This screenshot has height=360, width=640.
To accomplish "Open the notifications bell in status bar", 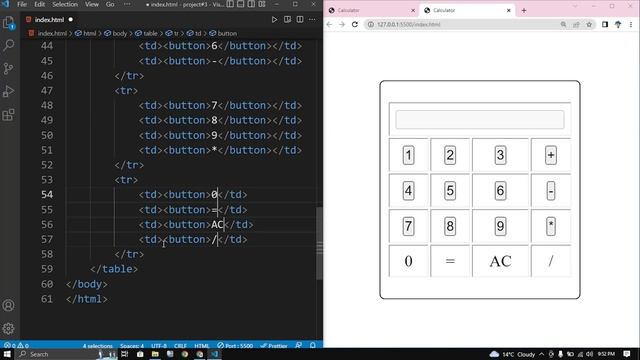I will coord(313,346).
